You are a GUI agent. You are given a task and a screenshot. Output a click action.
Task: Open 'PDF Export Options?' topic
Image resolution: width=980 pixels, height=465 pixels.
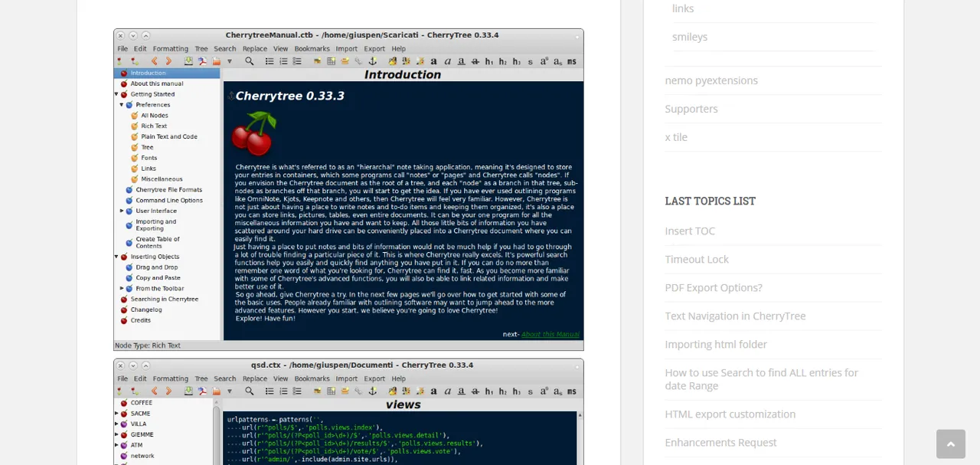(x=714, y=287)
